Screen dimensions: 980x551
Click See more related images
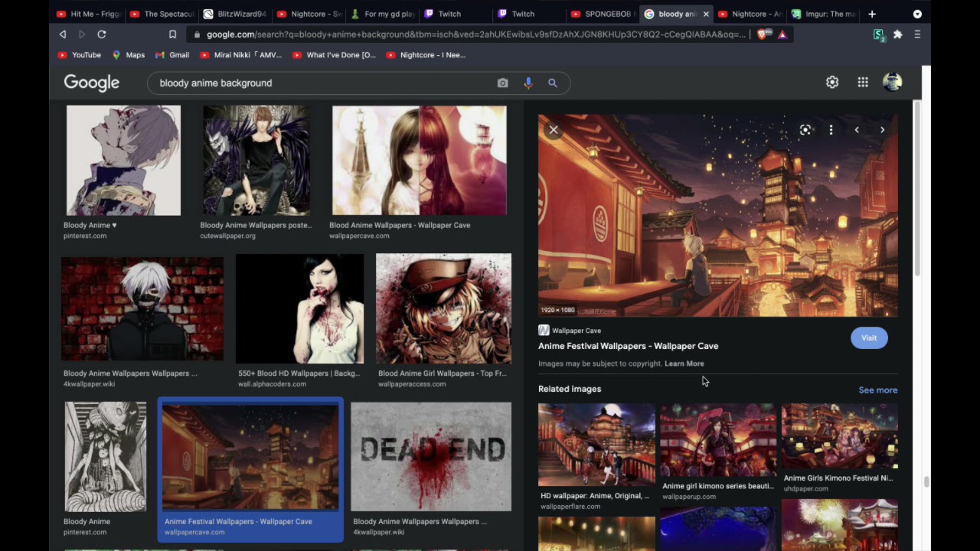[x=877, y=390]
